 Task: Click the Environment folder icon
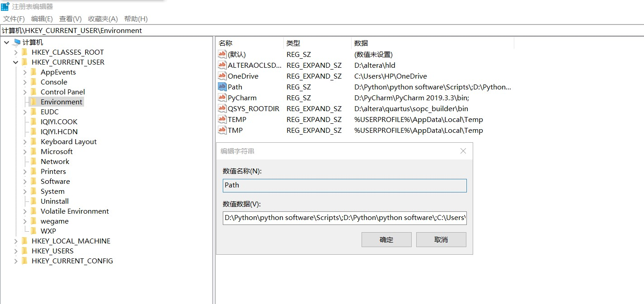click(34, 102)
